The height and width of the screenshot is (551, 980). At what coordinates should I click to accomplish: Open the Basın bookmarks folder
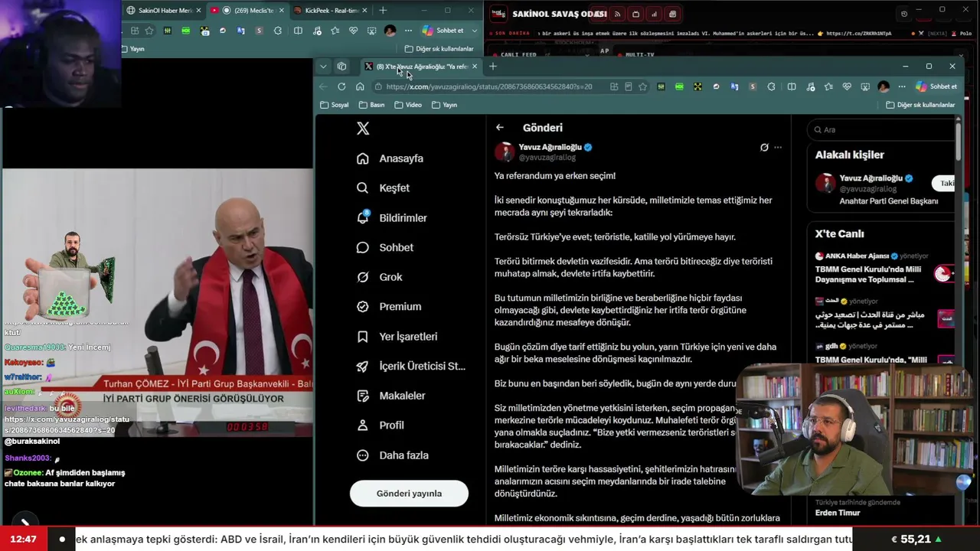click(x=371, y=105)
